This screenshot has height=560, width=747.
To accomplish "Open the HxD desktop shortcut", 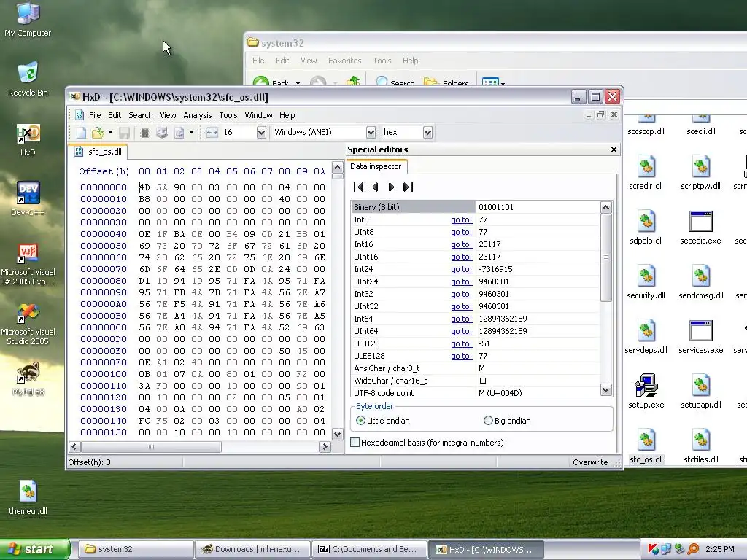I will click(28, 140).
